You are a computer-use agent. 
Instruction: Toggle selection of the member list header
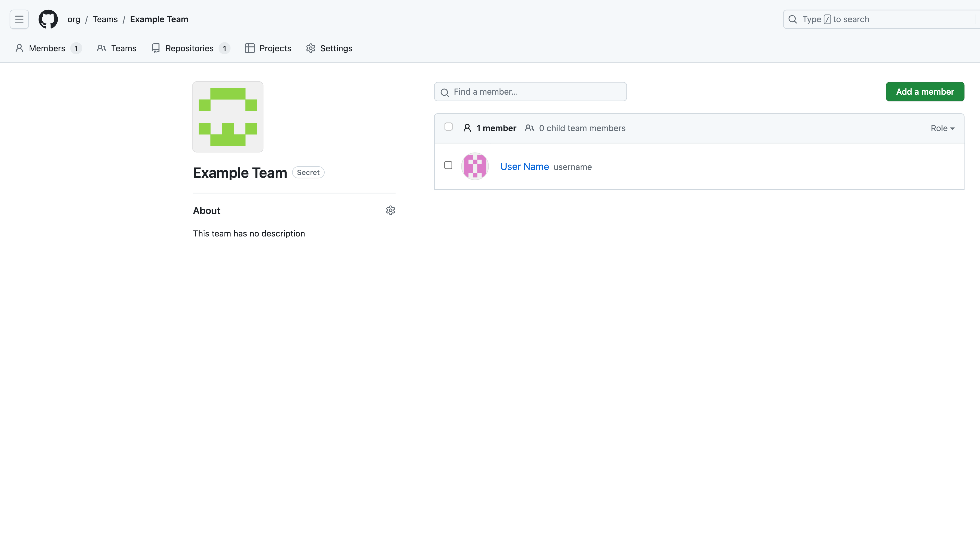pyautogui.click(x=448, y=127)
